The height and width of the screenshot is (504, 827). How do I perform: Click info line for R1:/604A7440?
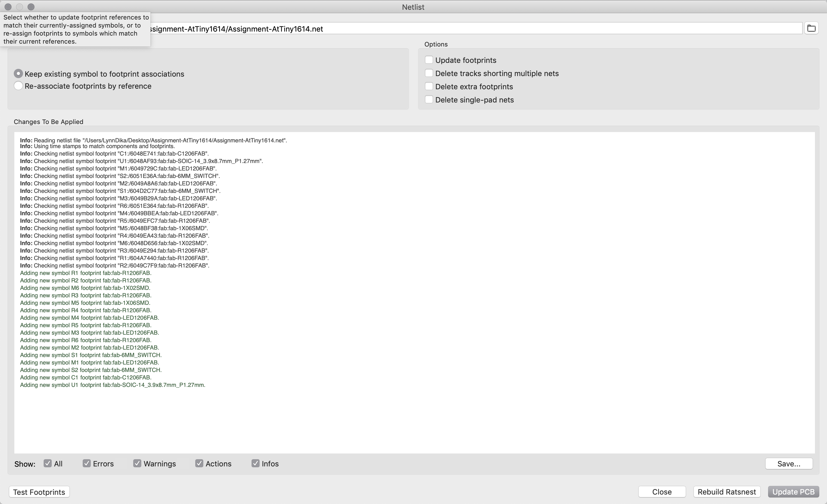coord(114,258)
